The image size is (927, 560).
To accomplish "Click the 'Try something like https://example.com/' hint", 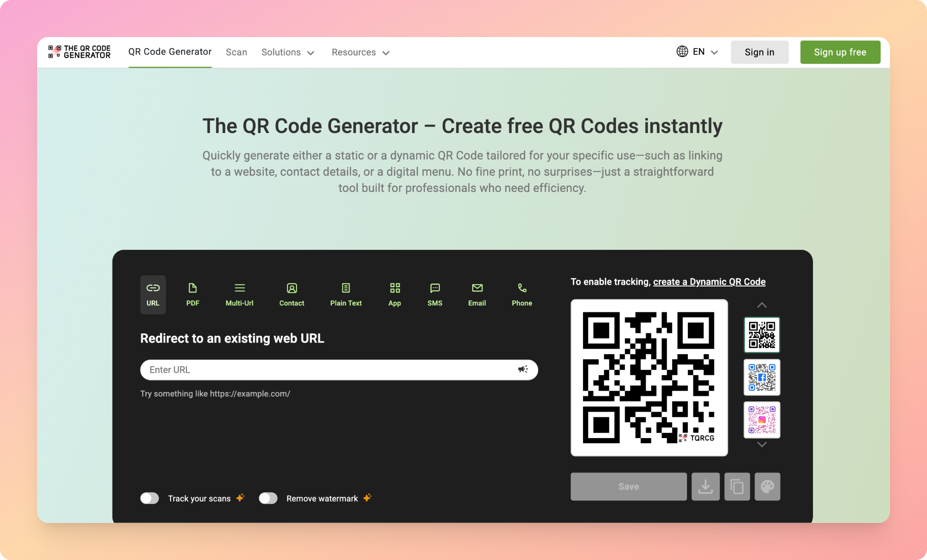I will click(x=215, y=394).
